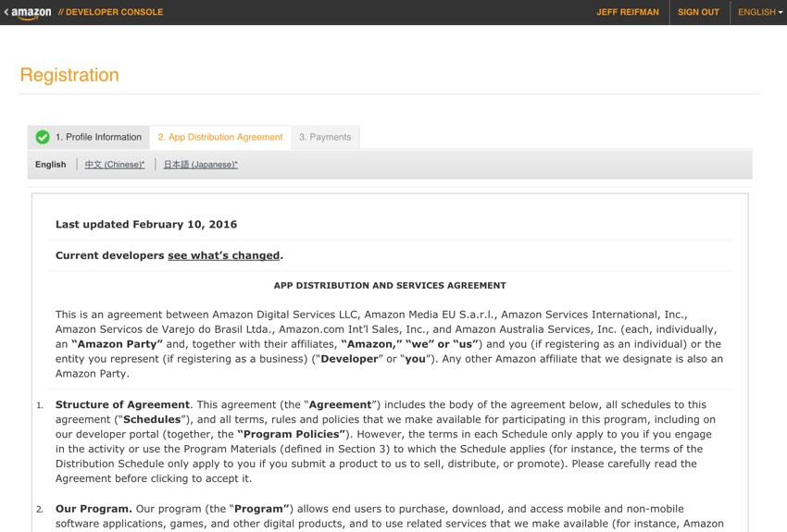Click the Sign Out button
The width and height of the screenshot is (787, 532).
(x=698, y=12)
